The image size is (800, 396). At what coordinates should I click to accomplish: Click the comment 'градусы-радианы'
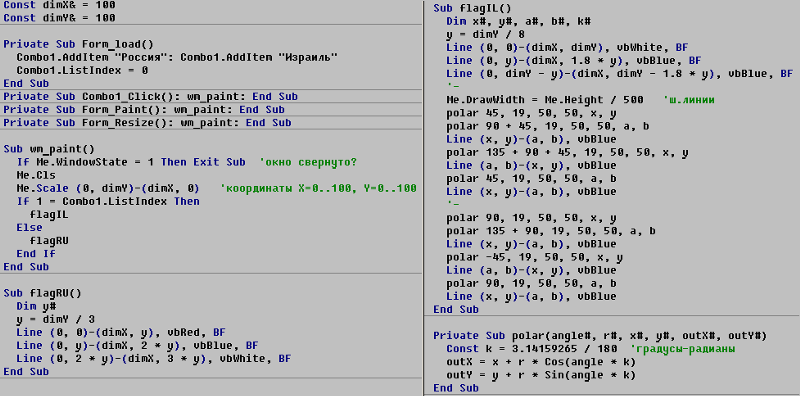click(x=683, y=349)
